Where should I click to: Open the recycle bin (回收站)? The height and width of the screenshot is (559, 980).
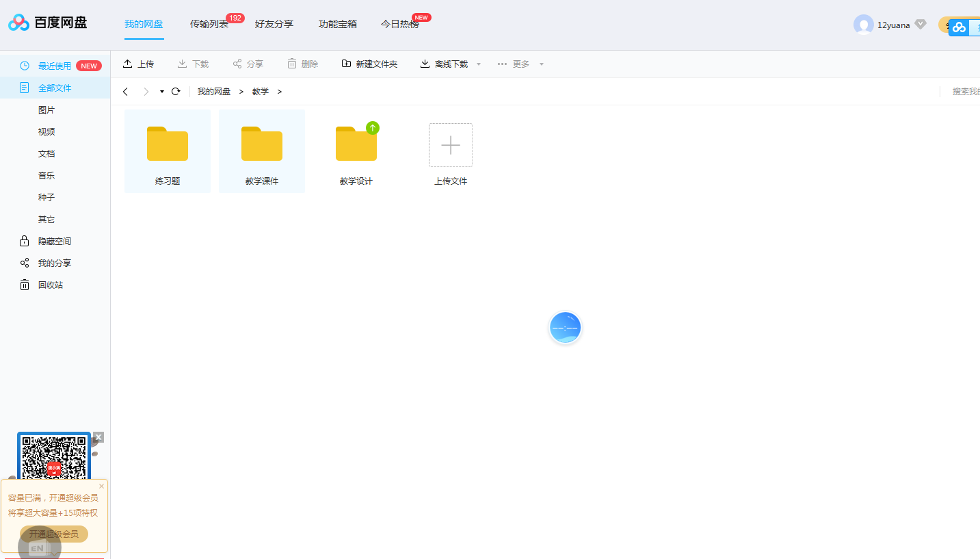[50, 285]
